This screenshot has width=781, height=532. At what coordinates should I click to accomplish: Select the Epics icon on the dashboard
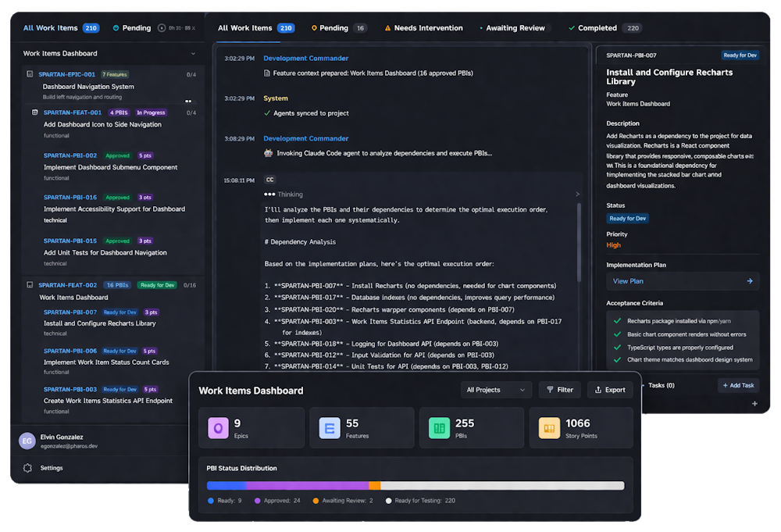(218, 427)
